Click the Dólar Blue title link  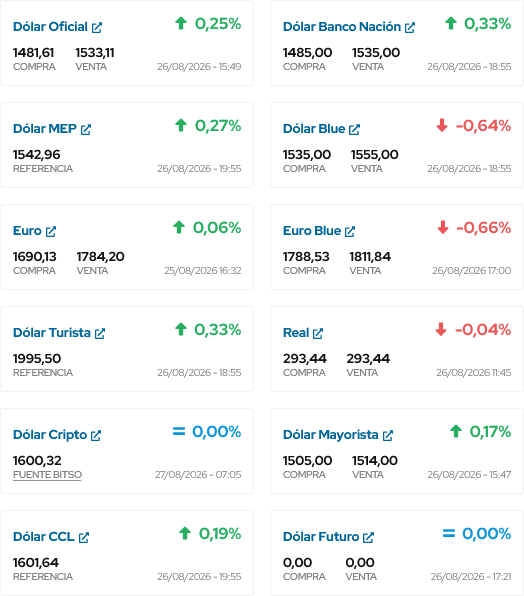[314, 128]
